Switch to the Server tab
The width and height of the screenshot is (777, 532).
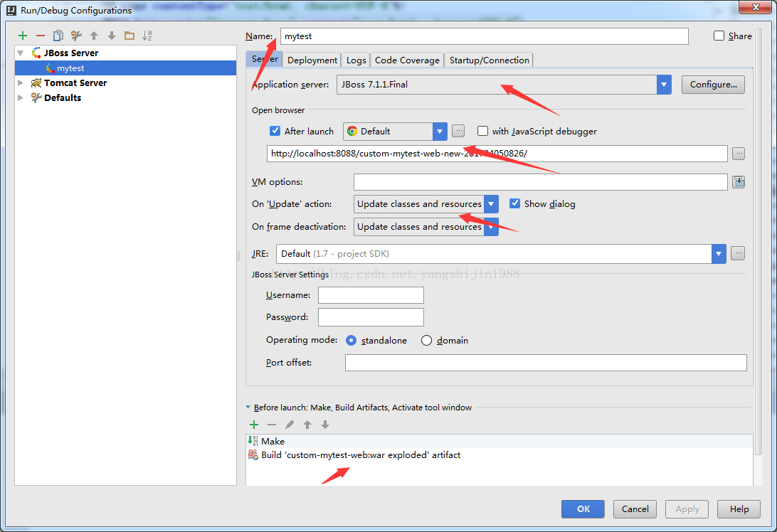point(265,59)
